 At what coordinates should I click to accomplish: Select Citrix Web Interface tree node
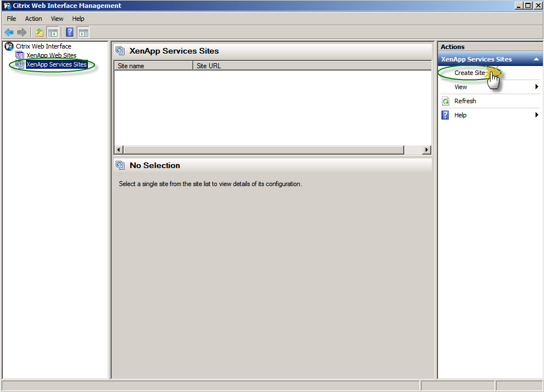(x=43, y=46)
